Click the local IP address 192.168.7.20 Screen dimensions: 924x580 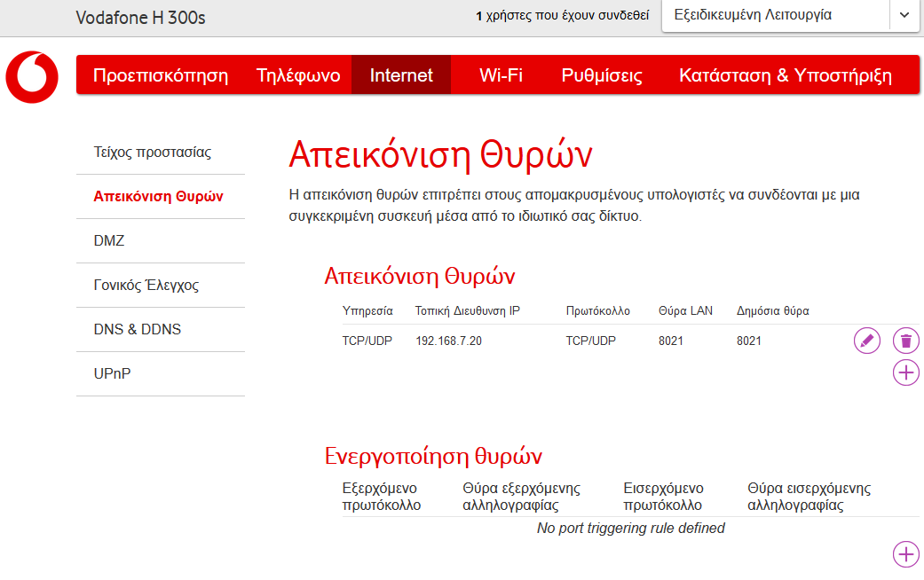pos(448,341)
